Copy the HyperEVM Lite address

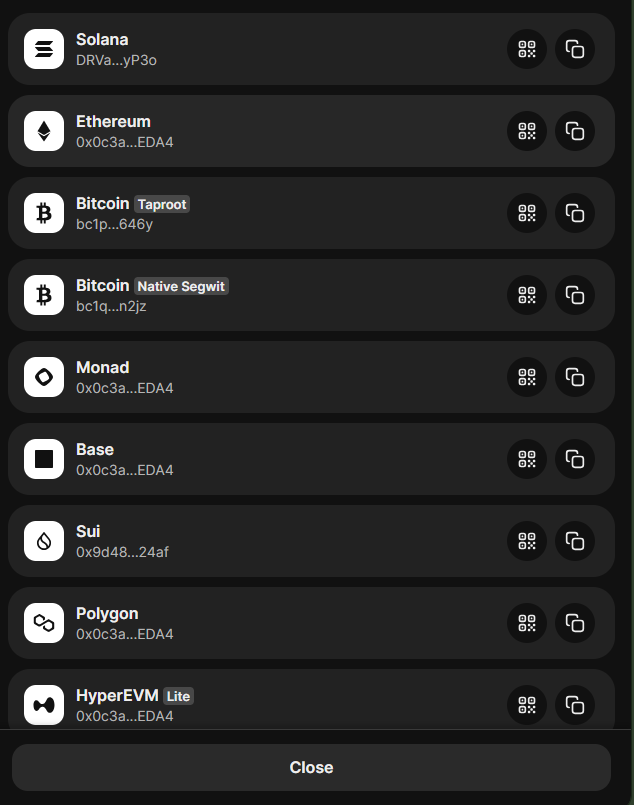coord(575,704)
